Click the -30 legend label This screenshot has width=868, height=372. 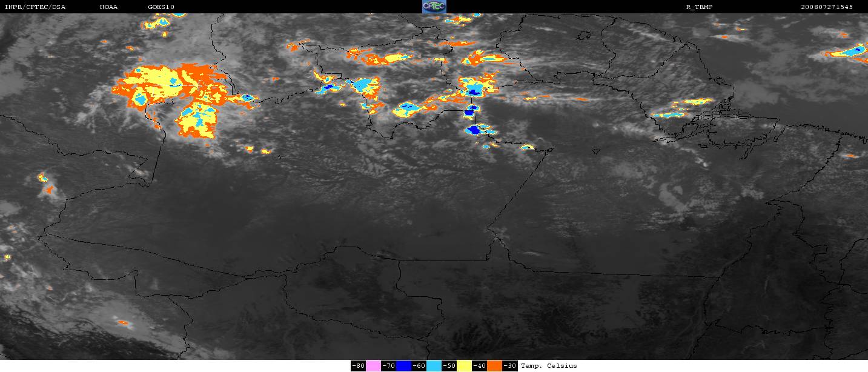pos(510,366)
